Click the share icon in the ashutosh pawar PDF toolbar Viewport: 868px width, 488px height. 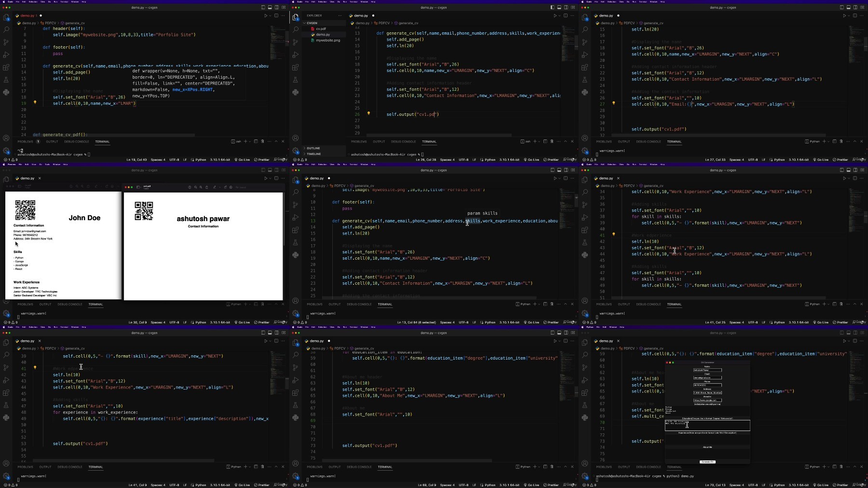pos(207,187)
